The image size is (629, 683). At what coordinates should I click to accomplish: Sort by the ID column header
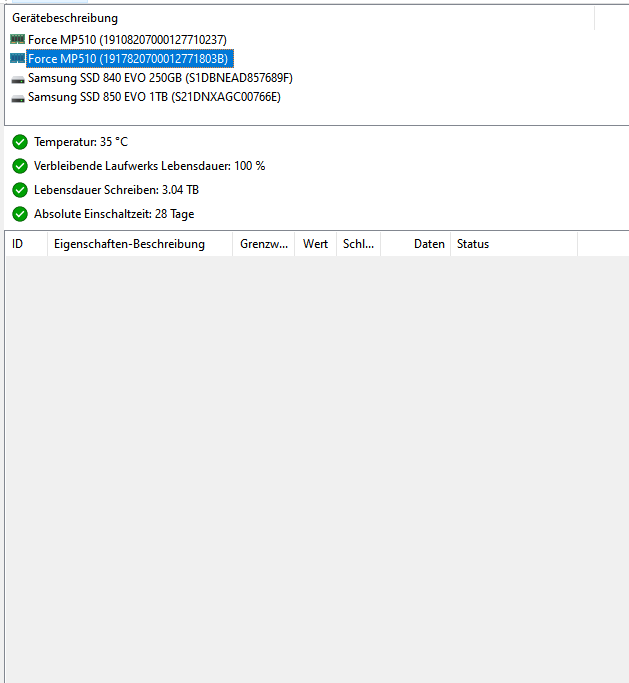click(x=26, y=244)
